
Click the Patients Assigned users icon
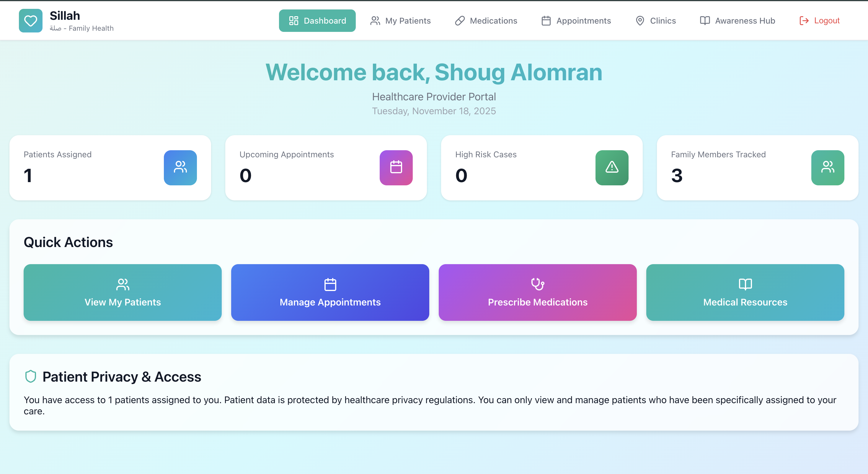[x=180, y=167]
